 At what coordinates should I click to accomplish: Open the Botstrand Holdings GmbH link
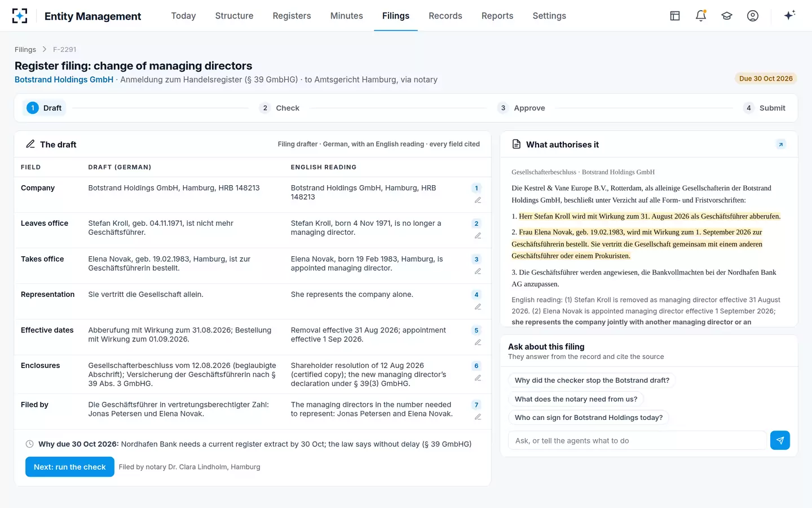(64, 80)
